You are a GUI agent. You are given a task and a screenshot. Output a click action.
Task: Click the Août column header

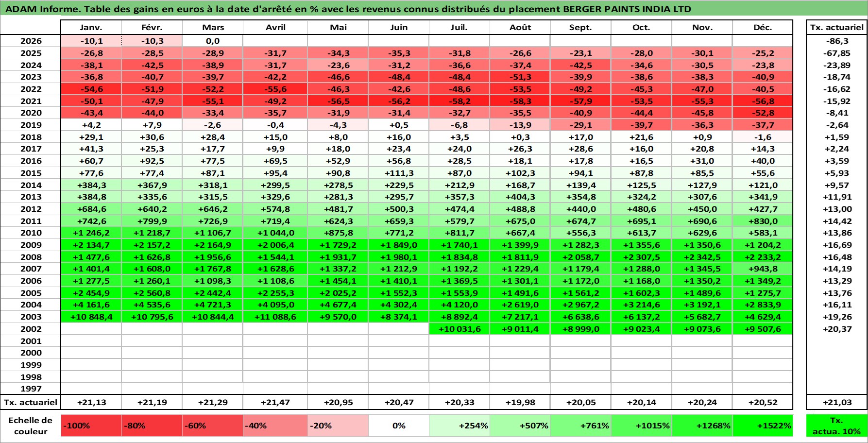pyautogui.click(x=520, y=27)
